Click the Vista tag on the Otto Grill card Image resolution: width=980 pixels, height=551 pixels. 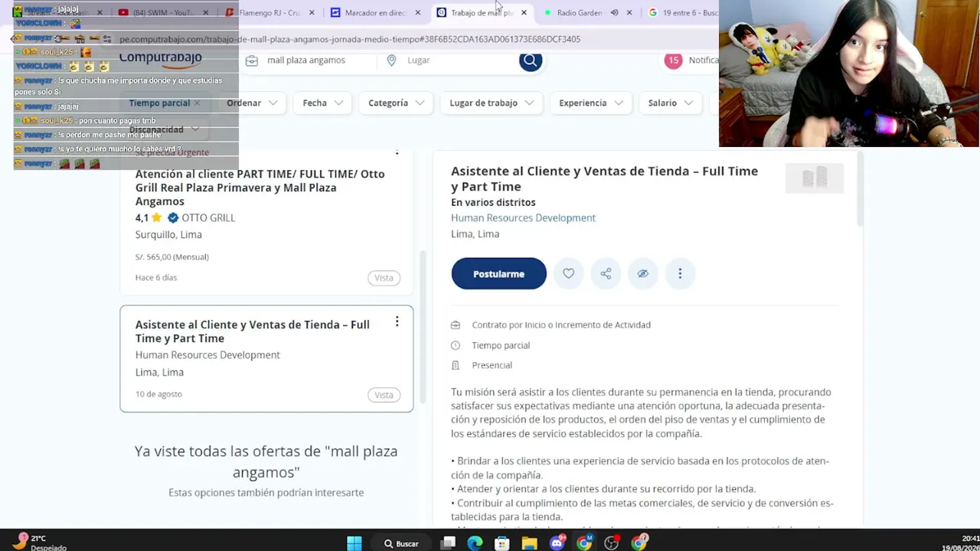[384, 278]
